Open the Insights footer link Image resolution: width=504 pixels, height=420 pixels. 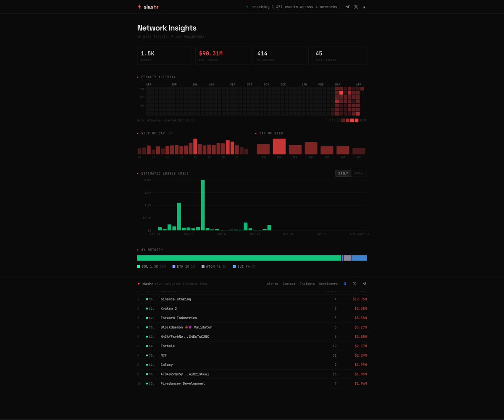pos(307,284)
